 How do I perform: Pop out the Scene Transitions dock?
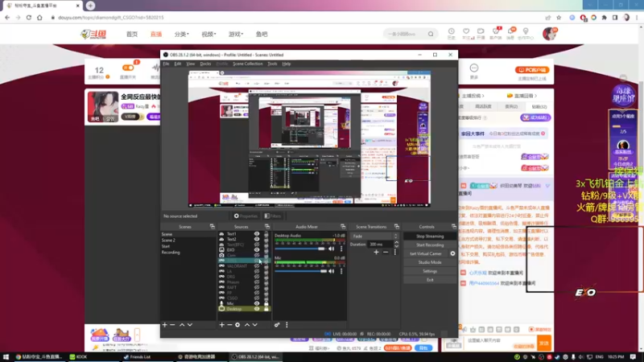[397, 227]
